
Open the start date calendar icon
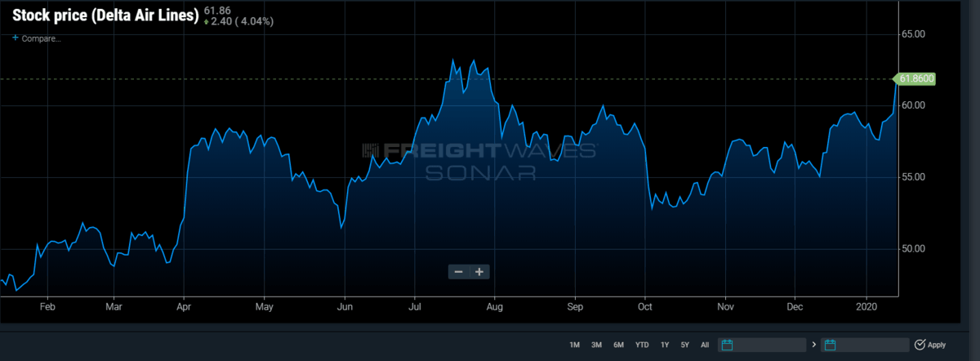point(726,345)
